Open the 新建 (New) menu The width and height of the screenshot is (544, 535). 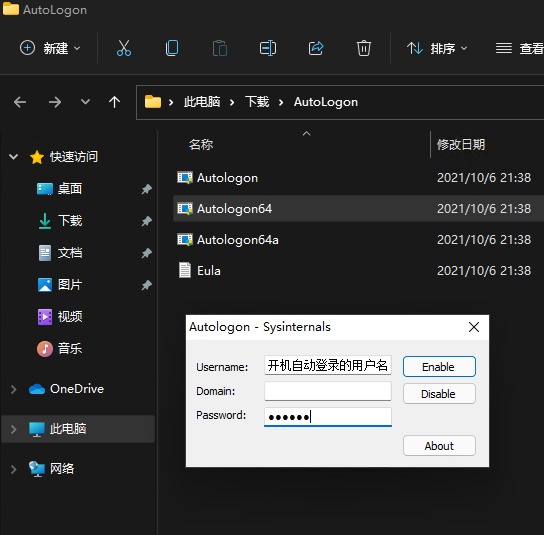coord(50,48)
